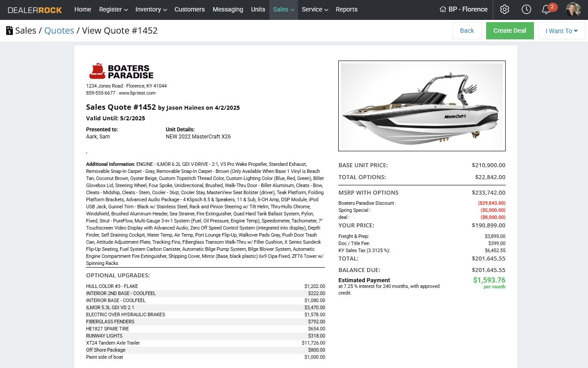This screenshot has width=588, height=368.
Task: Click the FIBERGLASS FENDERS row
Action: coord(205,322)
